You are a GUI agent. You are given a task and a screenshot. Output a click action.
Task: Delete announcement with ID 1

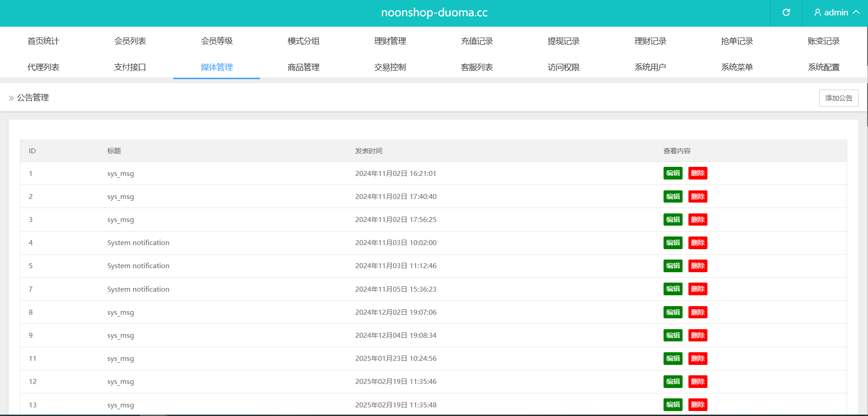pos(697,173)
